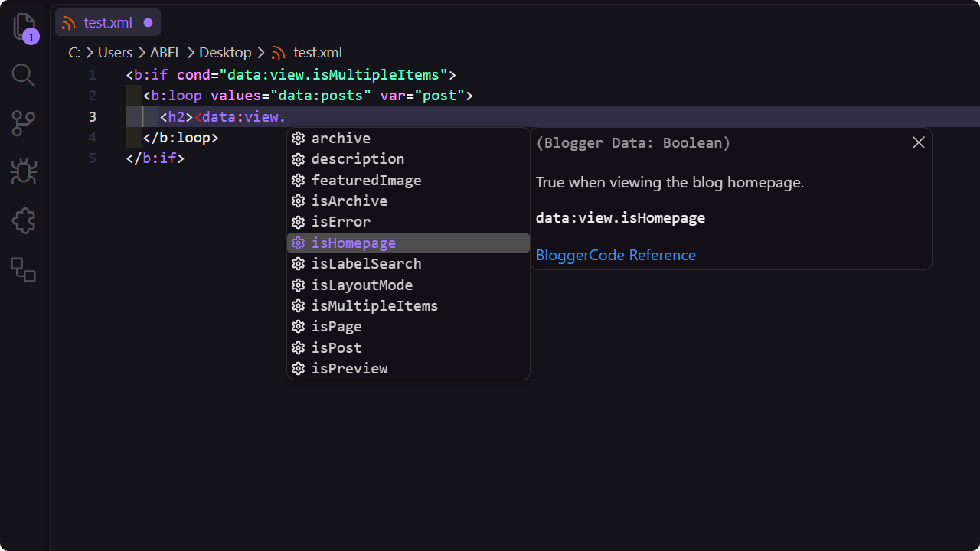Screen dimensions: 980x551
Task: Click the chevron after Desktop in breadcrumb
Action: pos(261,53)
